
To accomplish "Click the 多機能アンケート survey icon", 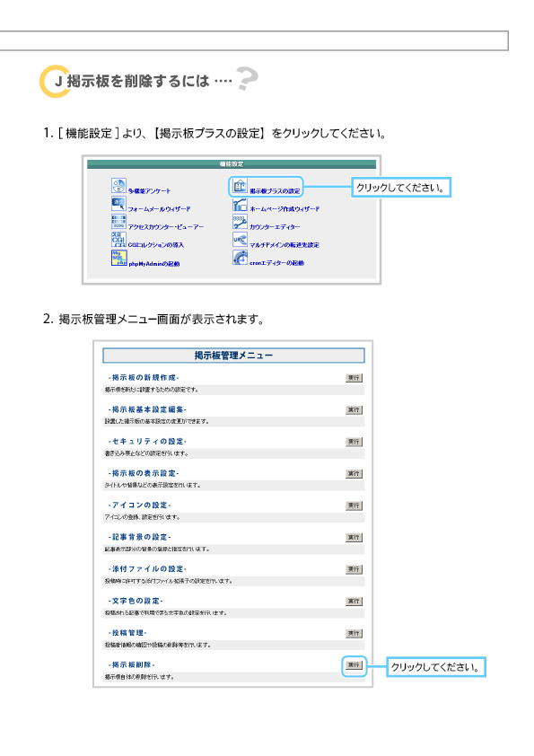I will [118, 186].
